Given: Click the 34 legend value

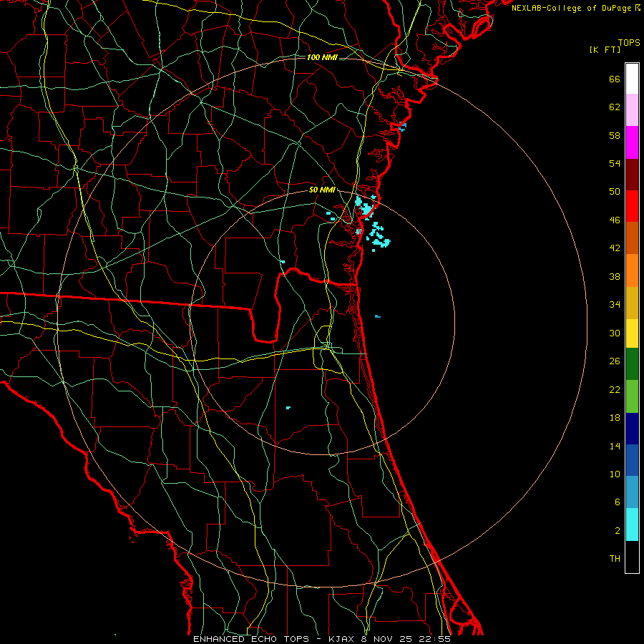Looking at the screenshot, I should point(615,305).
